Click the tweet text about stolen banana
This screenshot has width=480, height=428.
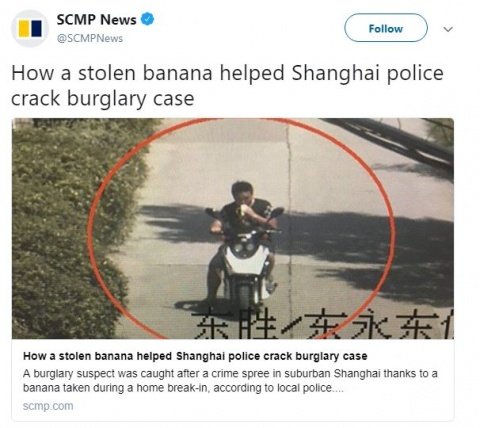click(x=227, y=86)
